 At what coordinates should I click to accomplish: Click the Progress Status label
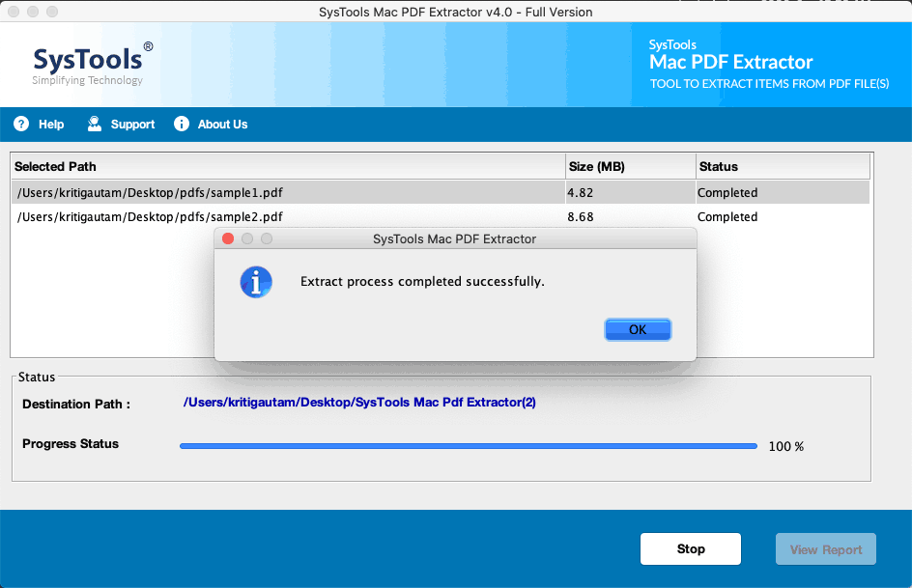71,444
